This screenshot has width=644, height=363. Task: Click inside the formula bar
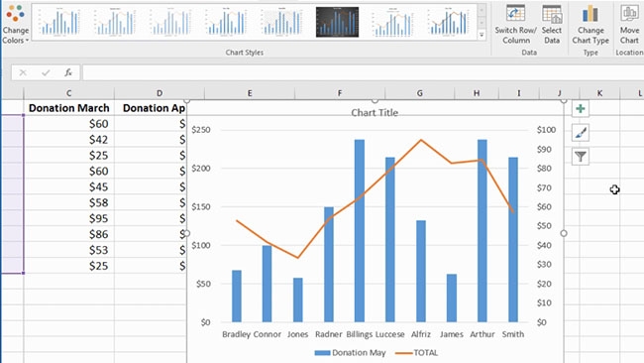363,72
